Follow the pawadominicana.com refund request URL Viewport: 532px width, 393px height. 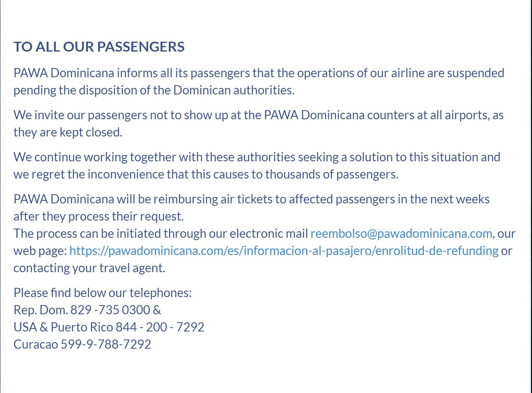[284, 250]
